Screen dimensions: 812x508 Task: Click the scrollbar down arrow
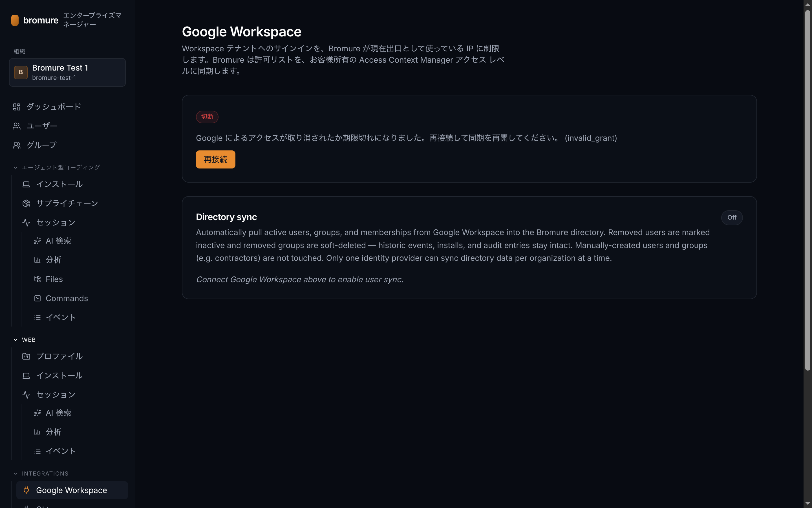coord(808,503)
